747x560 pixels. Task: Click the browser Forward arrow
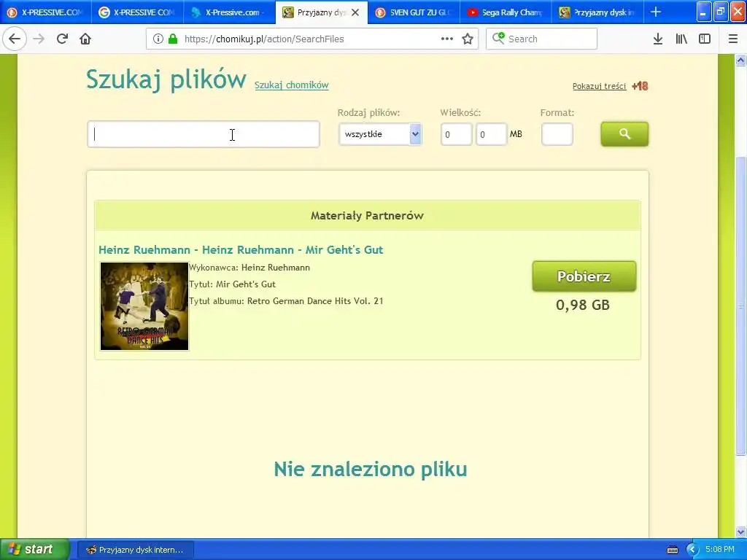pyautogui.click(x=39, y=39)
